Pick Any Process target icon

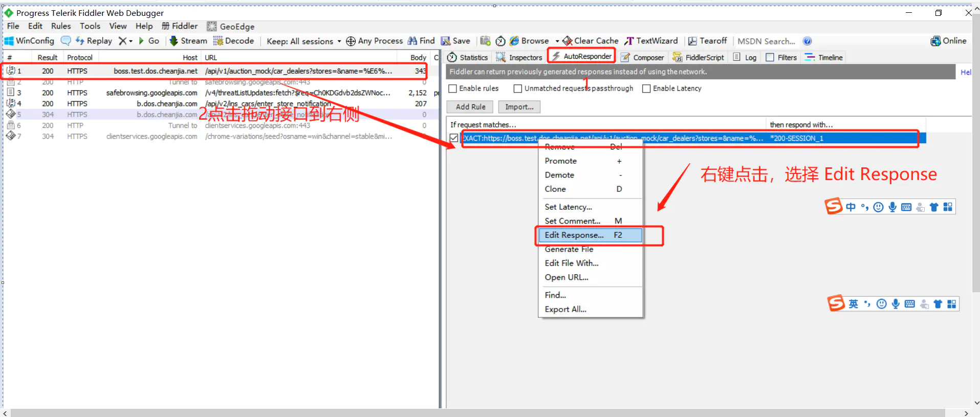[x=351, y=41]
